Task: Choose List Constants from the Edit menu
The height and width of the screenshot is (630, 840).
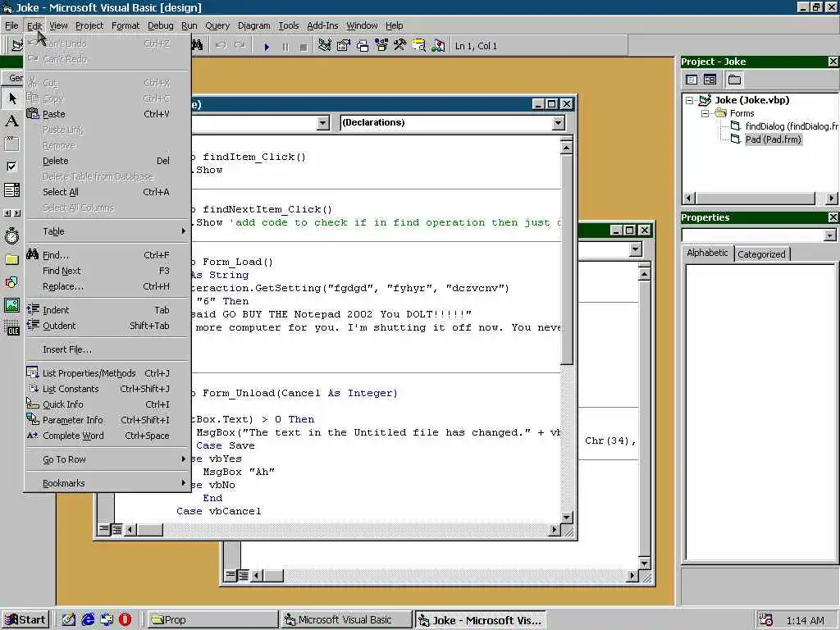Action: [x=107, y=388]
